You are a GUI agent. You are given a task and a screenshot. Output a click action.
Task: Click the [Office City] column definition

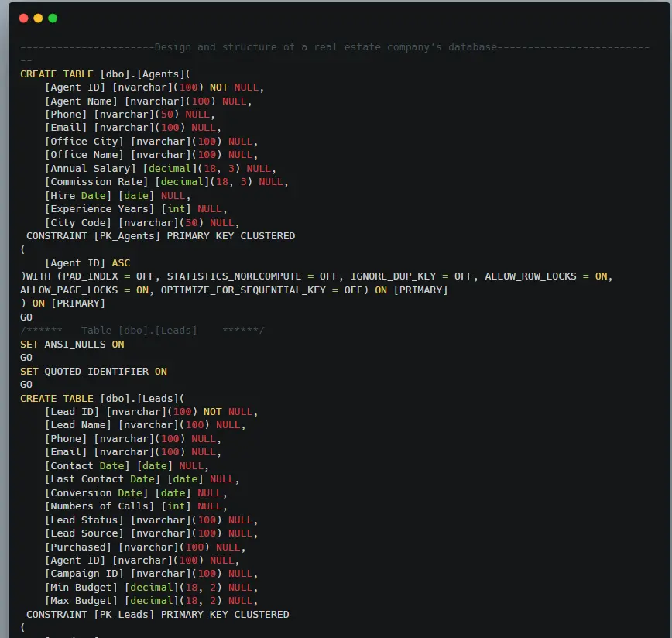tap(151, 142)
